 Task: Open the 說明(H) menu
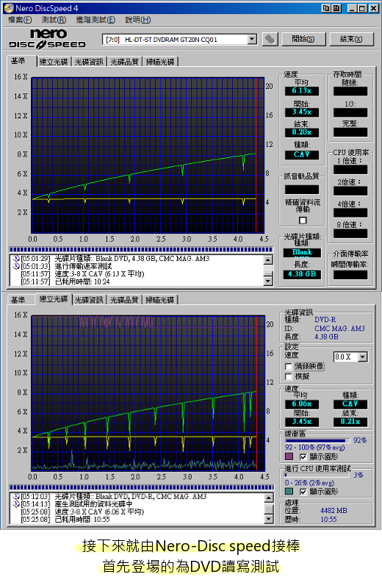[137, 20]
